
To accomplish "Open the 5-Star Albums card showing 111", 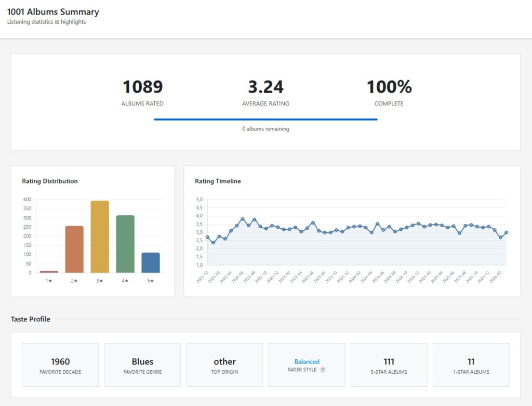I will 389,365.
